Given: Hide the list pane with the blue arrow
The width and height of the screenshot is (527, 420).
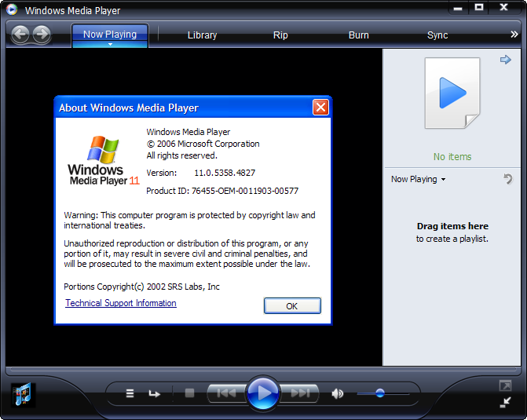Looking at the screenshot, I should [x=505, y=60].
